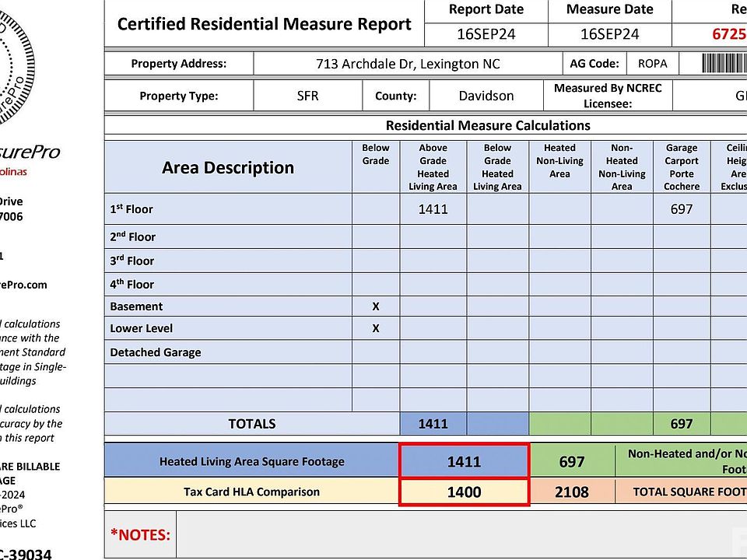Select the Tax Card HLA Comparison value 1400
The width and height of the screenshot is (747, 560).
[x=464, y=492]
